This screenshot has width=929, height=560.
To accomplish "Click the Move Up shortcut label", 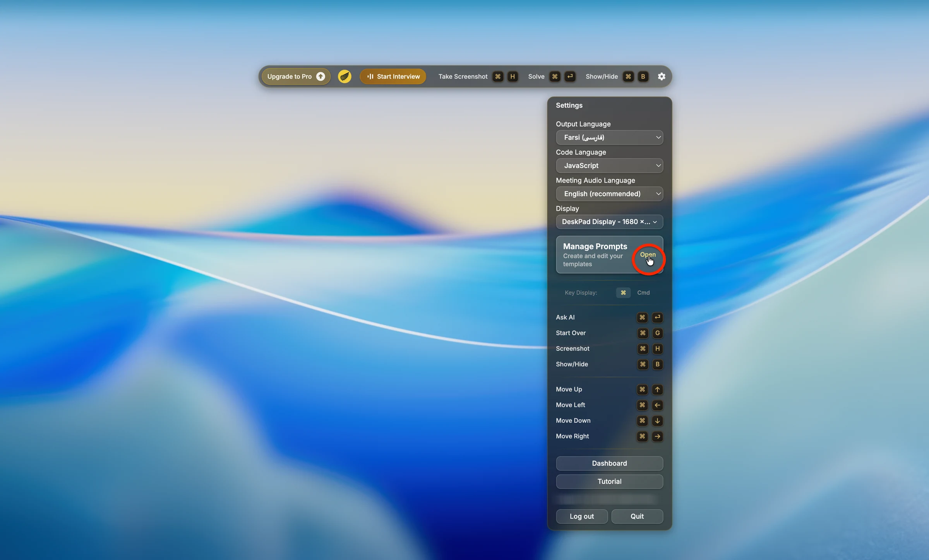I will tap(569, 389).
